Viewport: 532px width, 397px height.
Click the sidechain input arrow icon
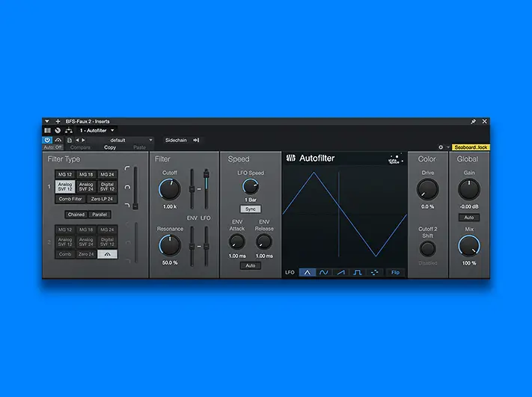(x=196, y=140)
